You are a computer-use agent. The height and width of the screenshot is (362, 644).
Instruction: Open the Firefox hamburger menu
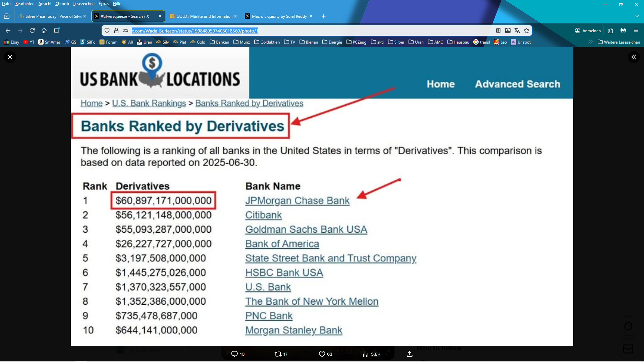[636, 31]
